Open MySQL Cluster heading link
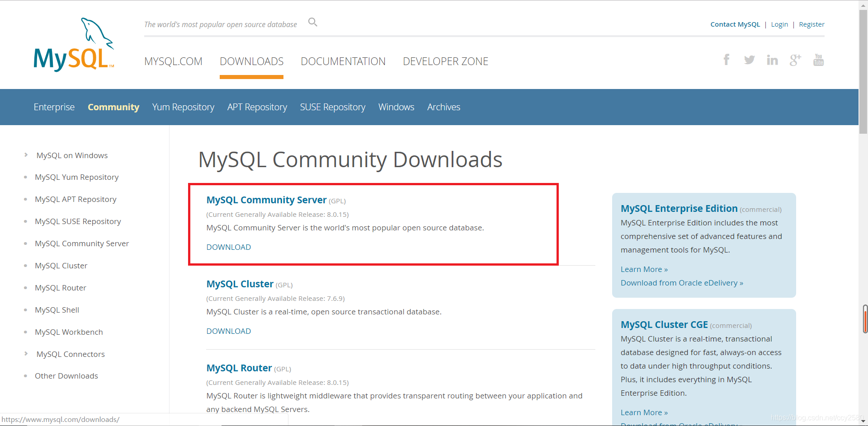This screenshot has width=868, height=426. (240, 284)
